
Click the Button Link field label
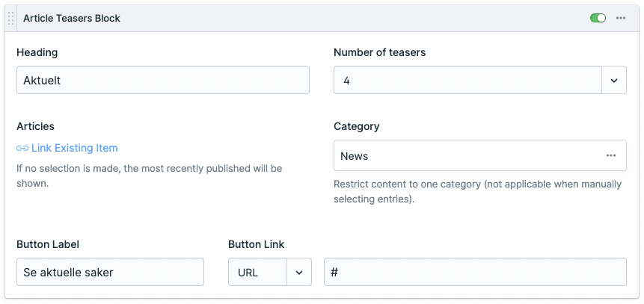point(256,244)
